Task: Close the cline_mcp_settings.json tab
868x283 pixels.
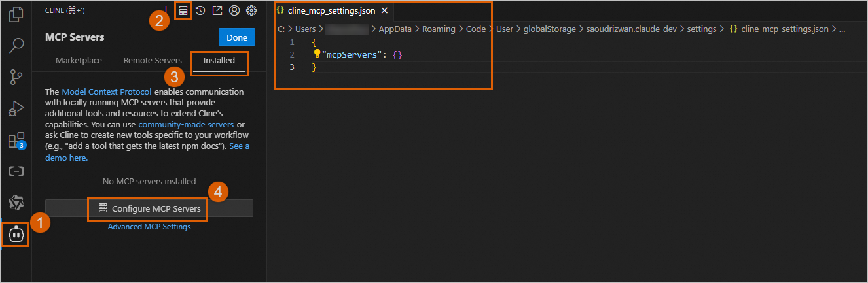Action: 384,10
